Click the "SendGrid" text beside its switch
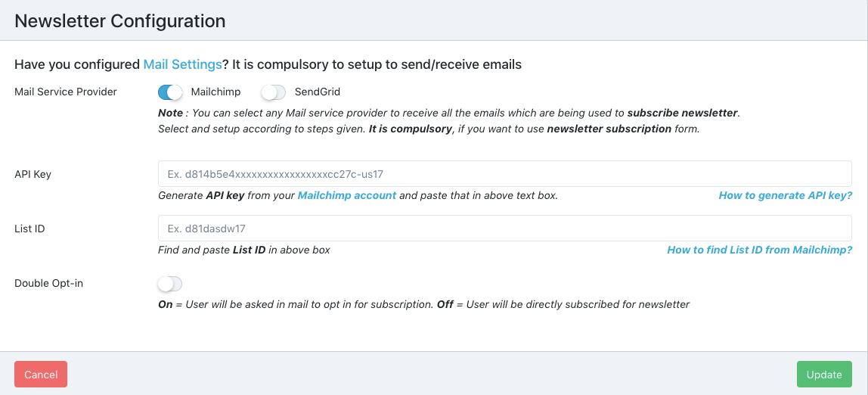The image size is (868, 395). (318, 92)
